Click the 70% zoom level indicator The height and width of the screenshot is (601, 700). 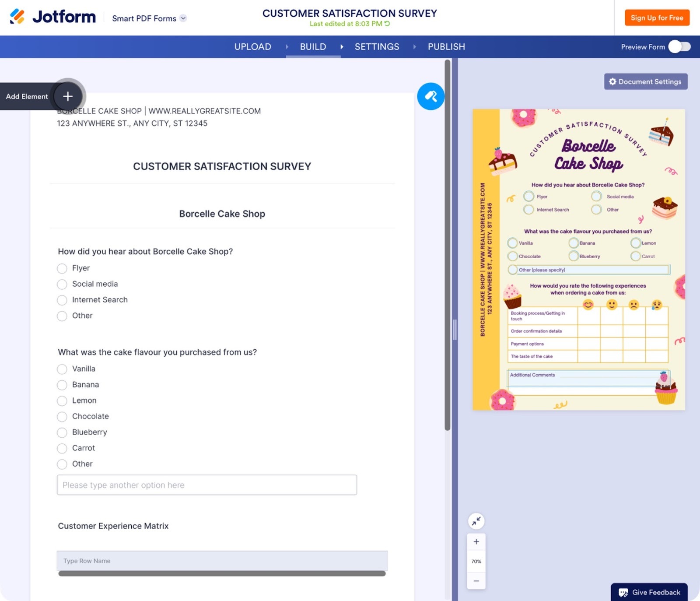476,561
